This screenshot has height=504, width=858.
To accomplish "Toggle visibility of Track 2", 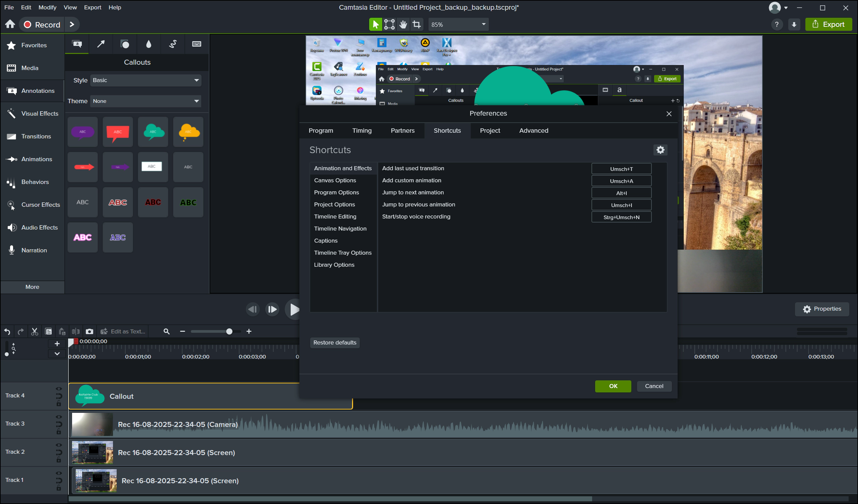I will click(x=59, y=445).
